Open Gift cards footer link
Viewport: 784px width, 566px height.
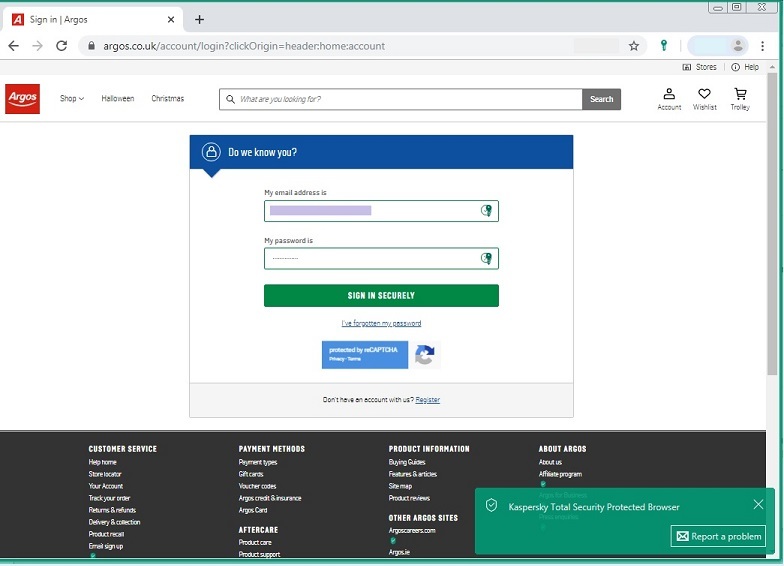click(251, 474)
